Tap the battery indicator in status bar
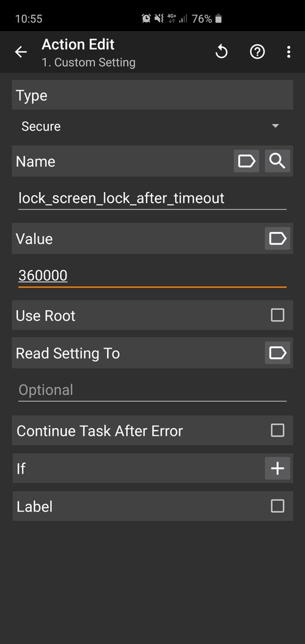 [219, 18]
